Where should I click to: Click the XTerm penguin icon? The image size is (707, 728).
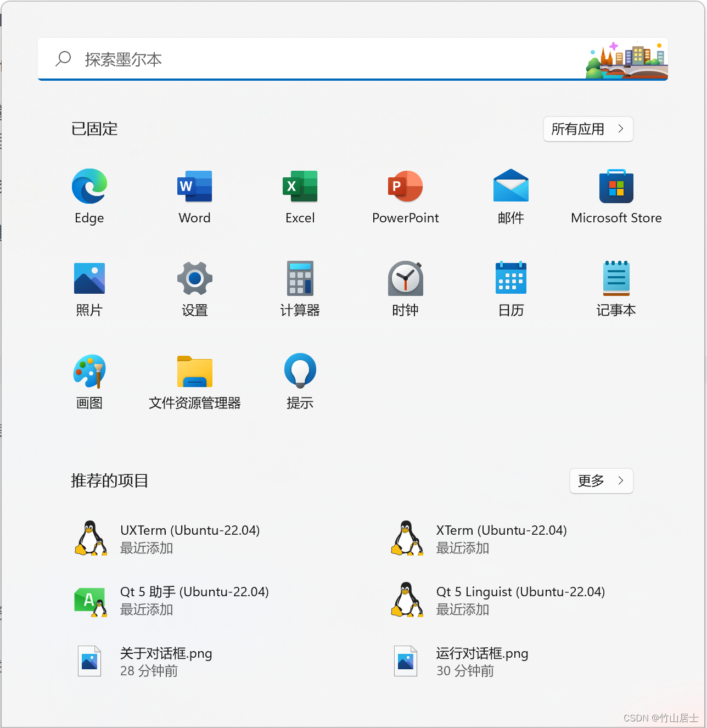tap(407, 538)
